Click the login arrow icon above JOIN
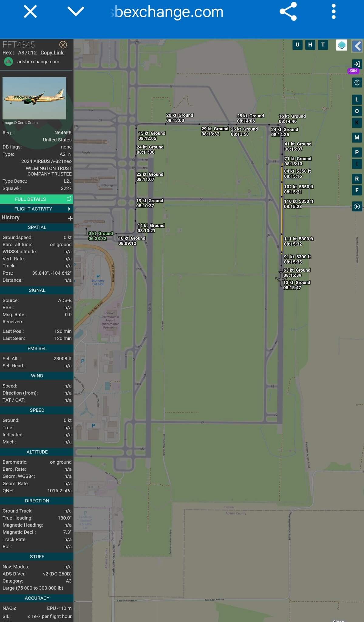 pyautogui.click(x=357, y=64)
